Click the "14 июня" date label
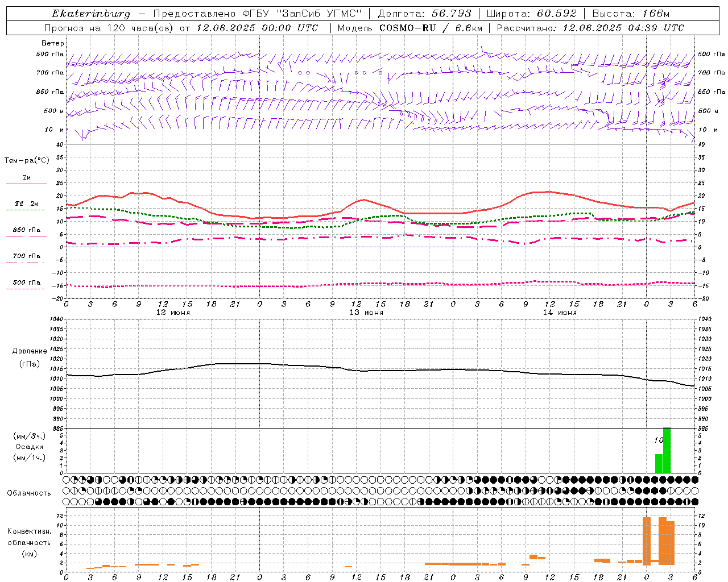The image size is (728, 582). pyautogui.click(x=560, y=313)
